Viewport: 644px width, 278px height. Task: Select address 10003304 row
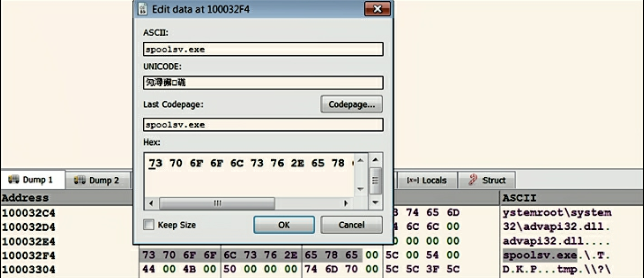(x=28, y=269)
